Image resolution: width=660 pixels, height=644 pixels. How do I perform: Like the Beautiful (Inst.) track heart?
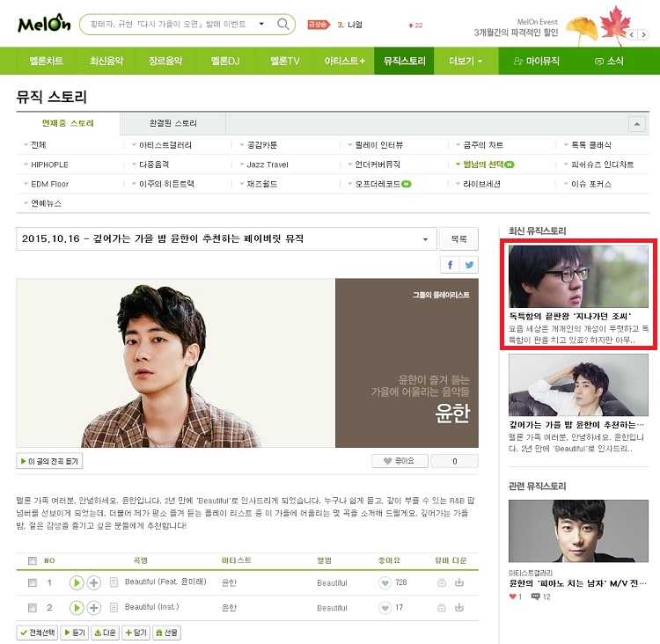[385, 608]
